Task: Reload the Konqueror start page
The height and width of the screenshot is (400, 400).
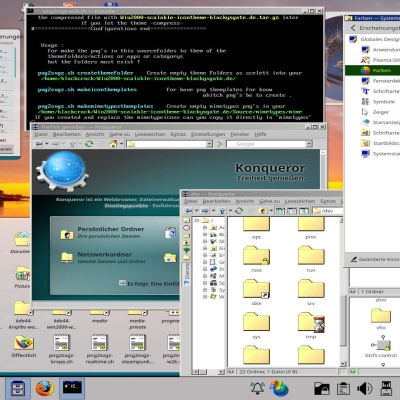Action: click(x=89, y=144)
